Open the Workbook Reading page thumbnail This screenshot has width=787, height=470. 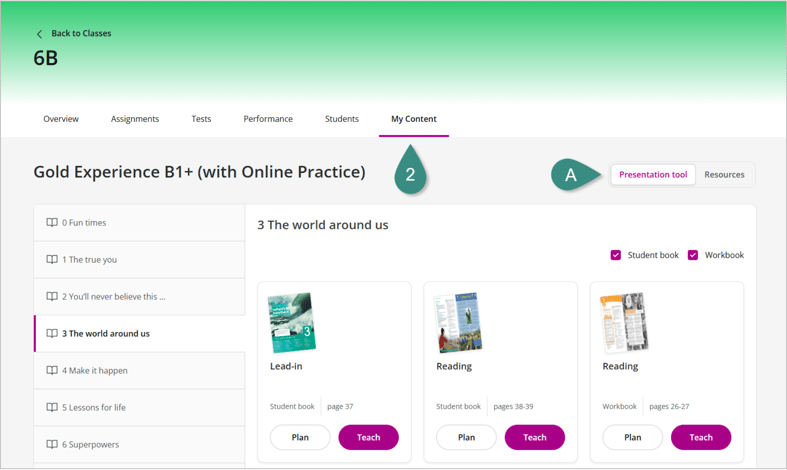(624, 322)
